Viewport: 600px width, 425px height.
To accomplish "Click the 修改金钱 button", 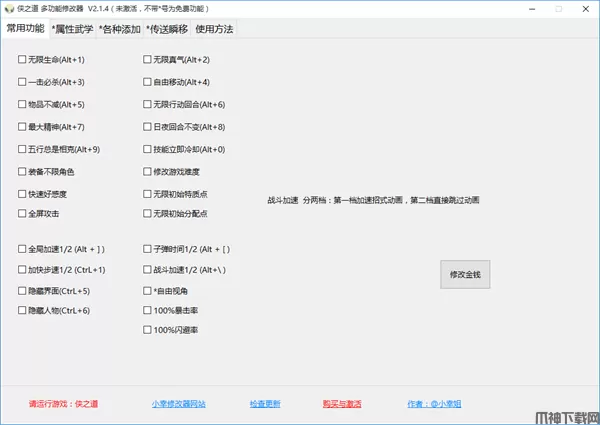I will click(x=465, y=275).
